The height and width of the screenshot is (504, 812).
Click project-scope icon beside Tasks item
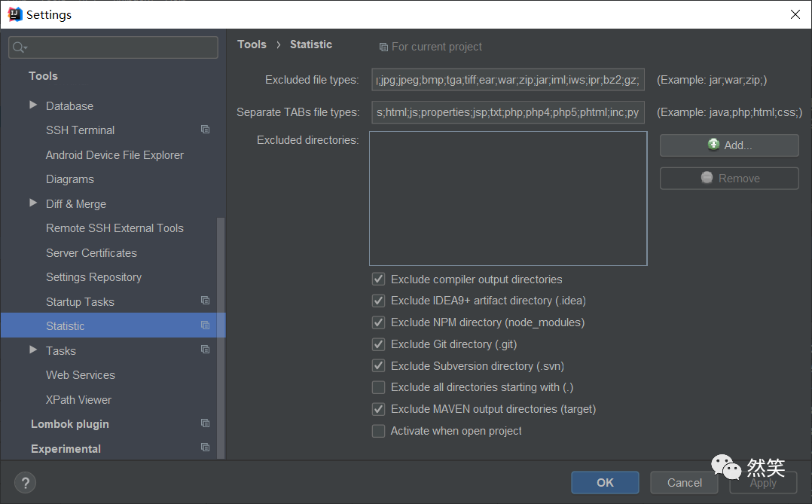205,350
